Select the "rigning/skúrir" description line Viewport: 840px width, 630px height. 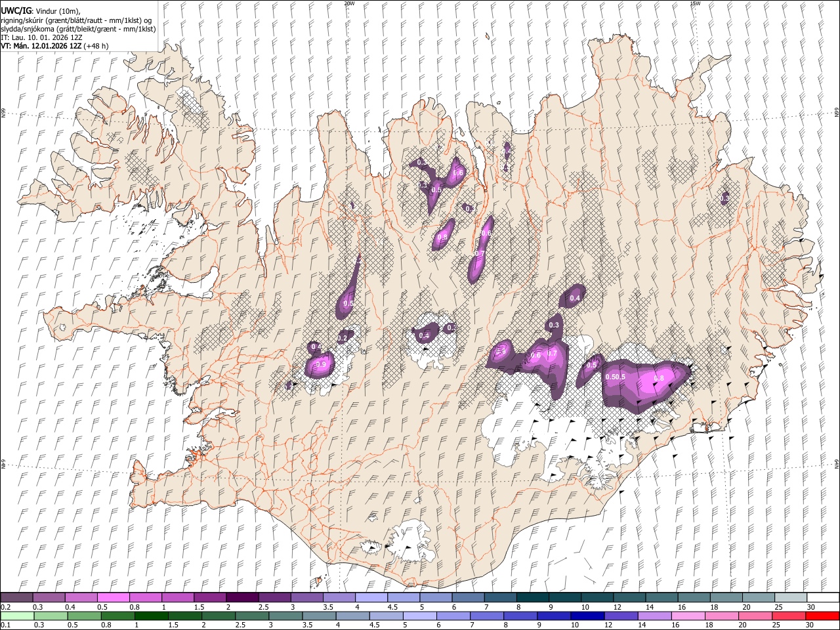pos(77,20)
